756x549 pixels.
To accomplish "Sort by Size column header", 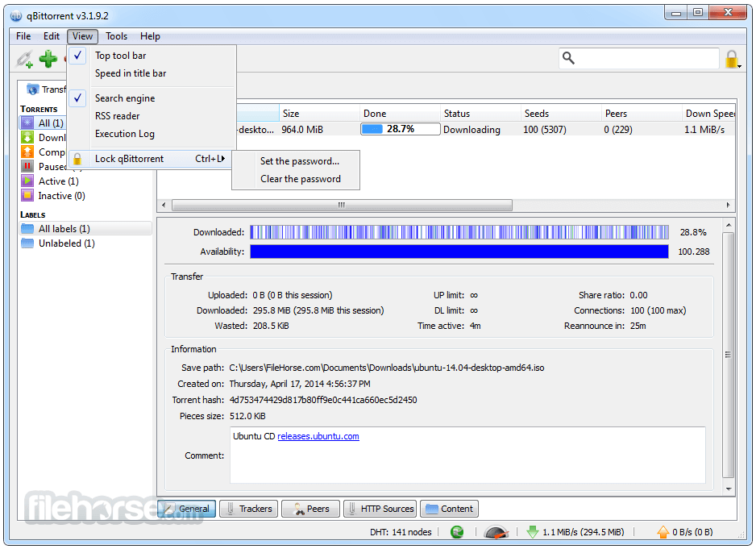I will tap(319, 114).
